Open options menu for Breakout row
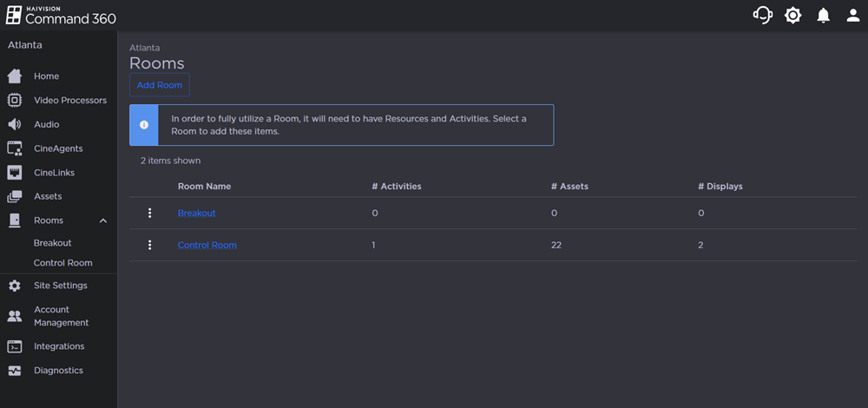The image size is (868, 408). click(x=149, y=213)
